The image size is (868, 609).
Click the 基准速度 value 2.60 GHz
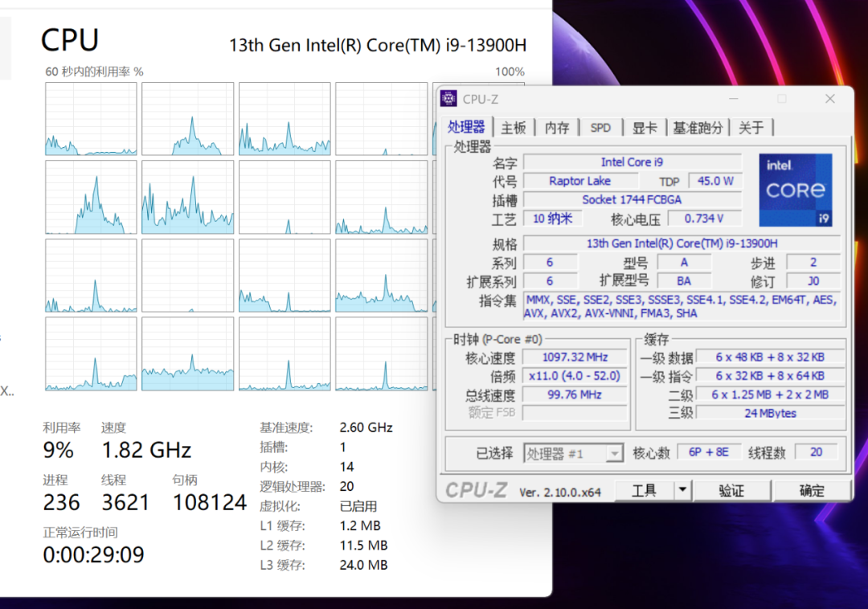pyautogui.click(x=366, y=427)
